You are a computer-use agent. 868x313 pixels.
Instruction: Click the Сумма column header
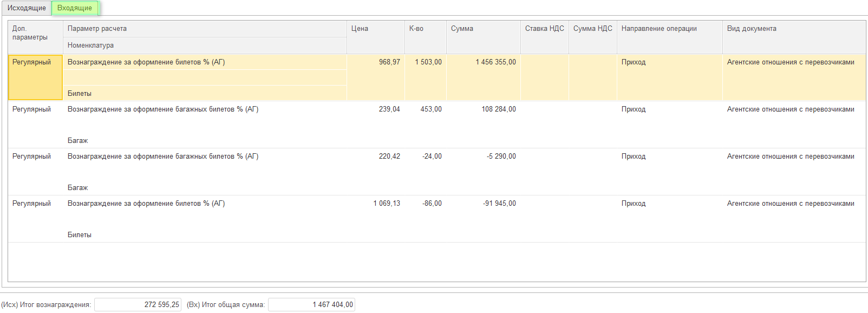coord(482,29)
